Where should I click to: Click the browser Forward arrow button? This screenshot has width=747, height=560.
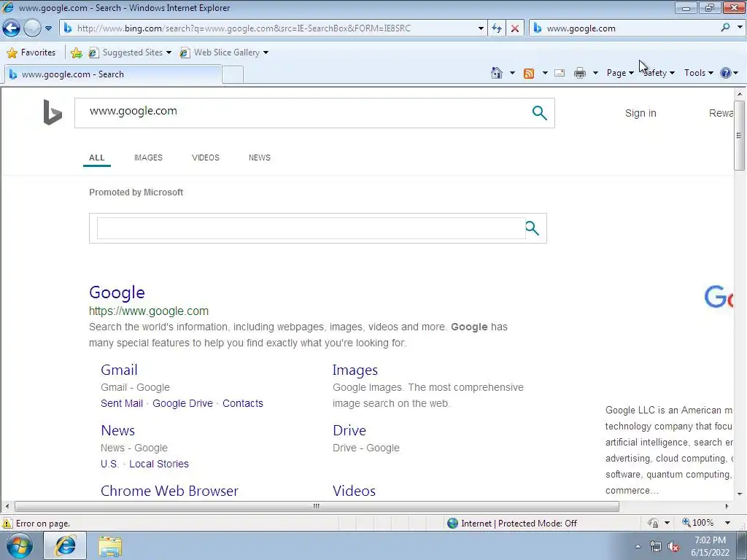point(32,28)
